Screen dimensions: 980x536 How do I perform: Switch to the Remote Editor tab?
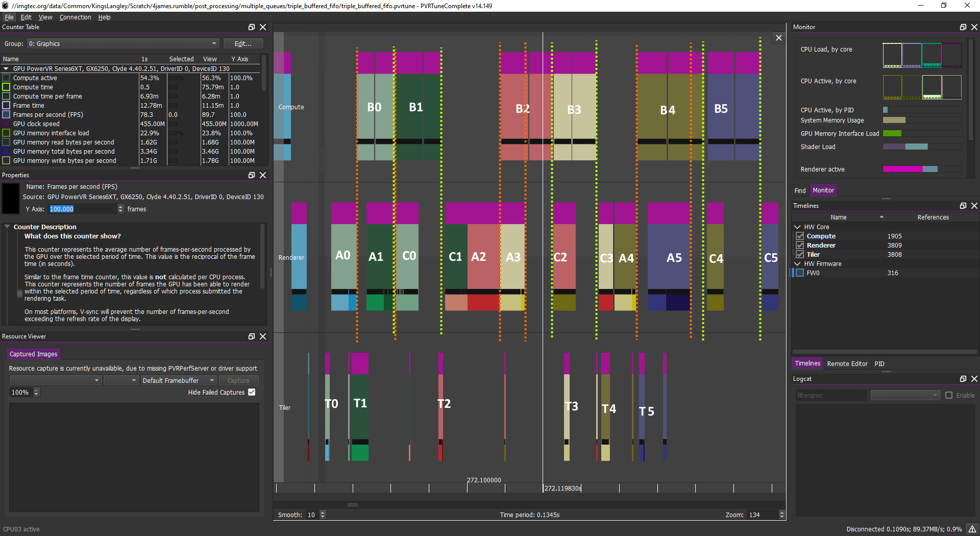coord(847,364)
